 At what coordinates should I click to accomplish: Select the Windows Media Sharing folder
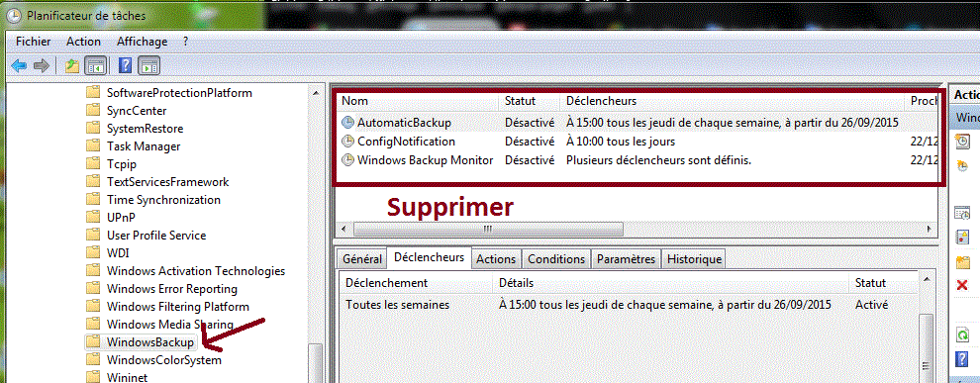point(170,325)
